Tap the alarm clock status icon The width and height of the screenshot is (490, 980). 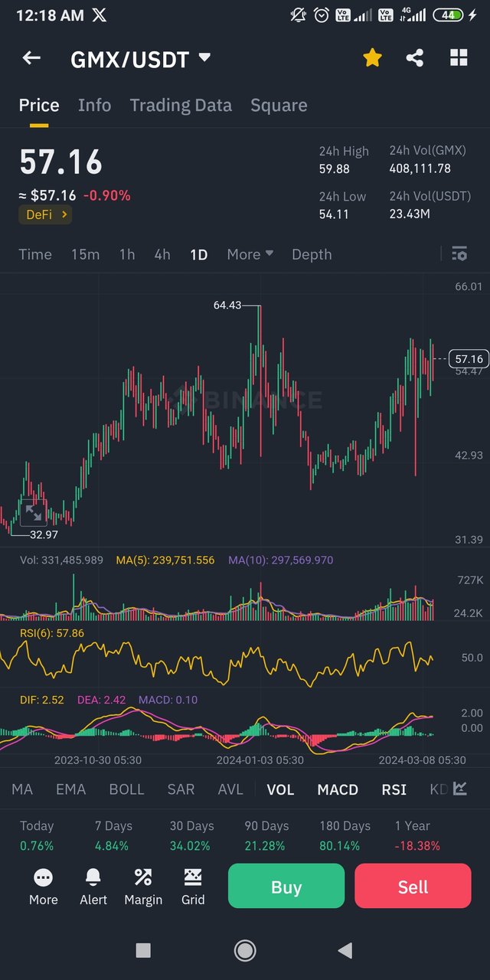tap(322, 15)
